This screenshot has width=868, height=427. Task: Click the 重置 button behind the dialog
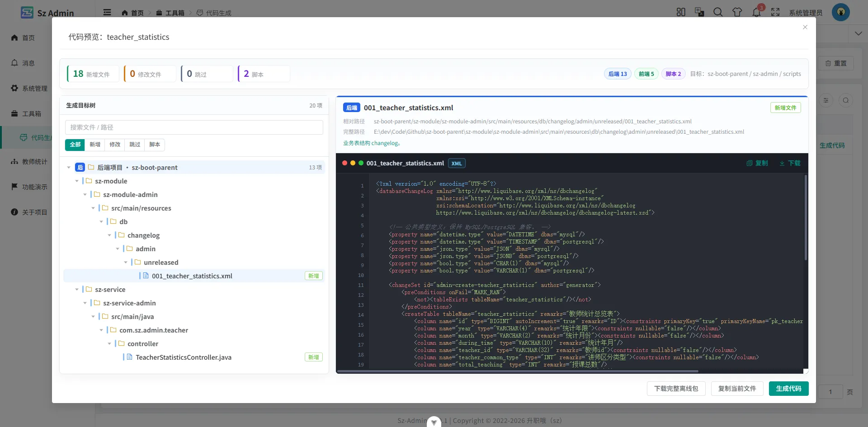[x=836, y=63]
